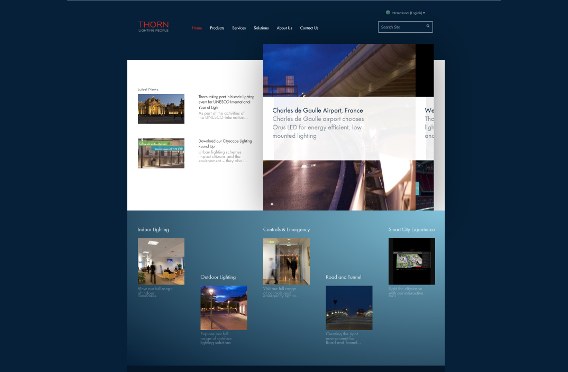
Task: Open the Indoor Lighting office thumbnail
Action: [x=161, y=261]
